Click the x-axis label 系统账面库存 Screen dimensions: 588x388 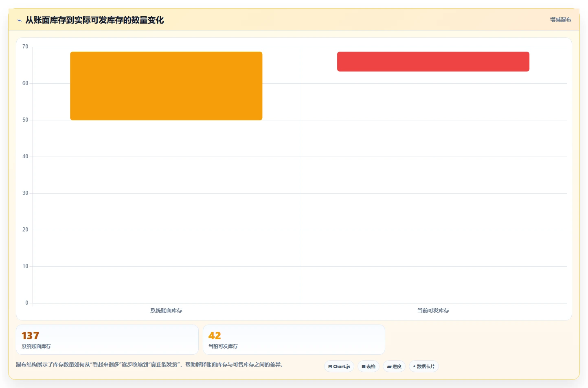point(166,310)
